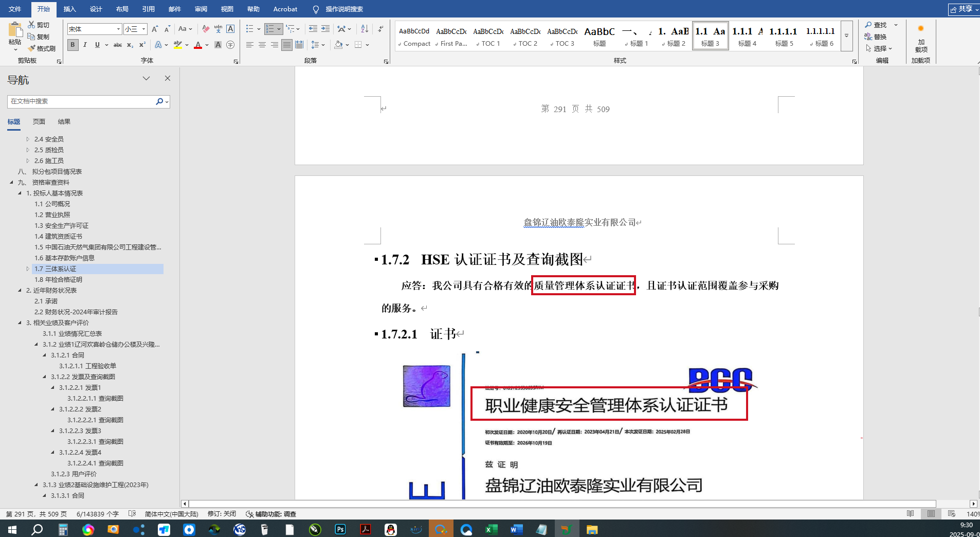The image size is (980, 537).
Task: Show or hide paragraph marks
Action: pyautogui.click(x=380, y=29)
